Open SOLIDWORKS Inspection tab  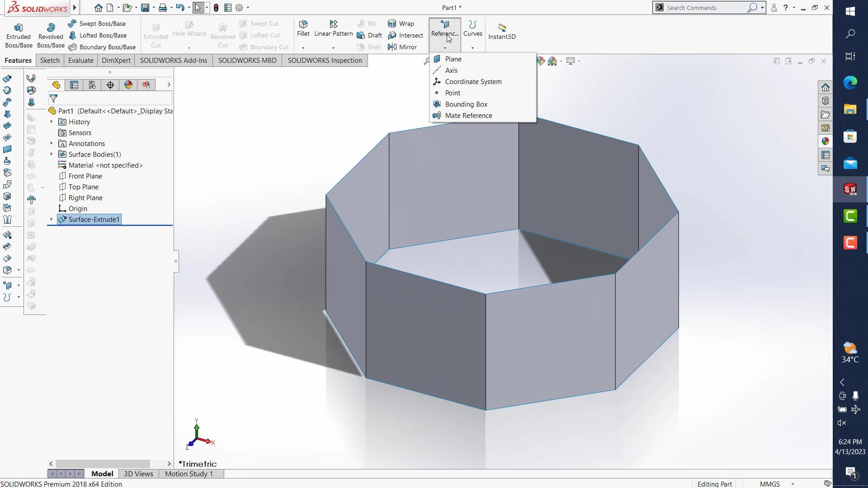[325, 61]
